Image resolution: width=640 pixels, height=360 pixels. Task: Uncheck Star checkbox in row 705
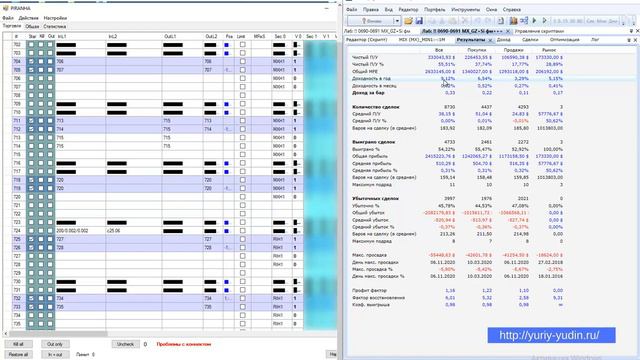click(x=31, y=70)
